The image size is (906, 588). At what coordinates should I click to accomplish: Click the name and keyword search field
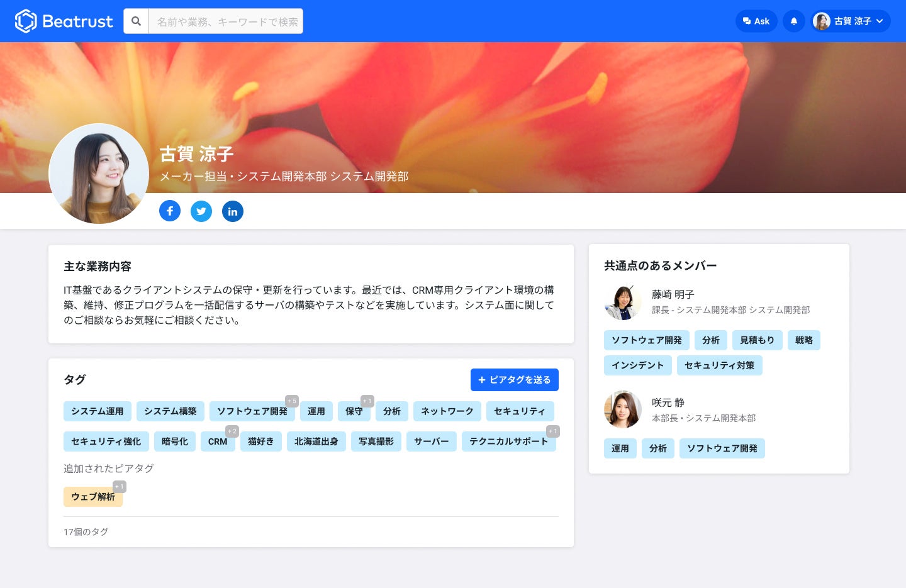click(x=226, y=21)
